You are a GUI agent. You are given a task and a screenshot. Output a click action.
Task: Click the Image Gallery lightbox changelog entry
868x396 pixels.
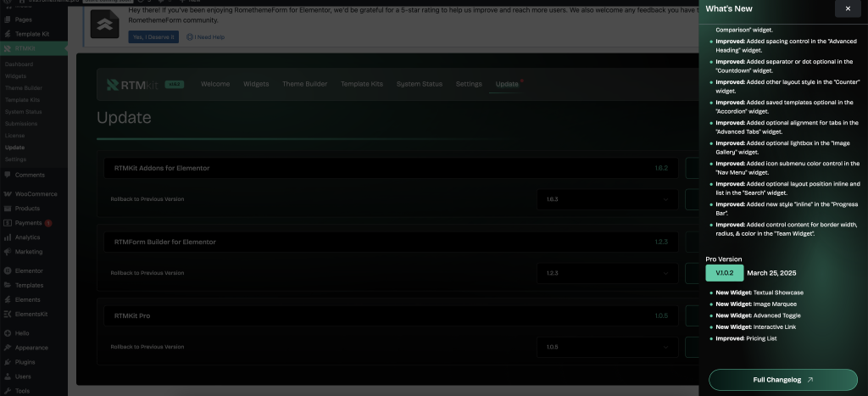pyautogui.click(x=782, y=148)
